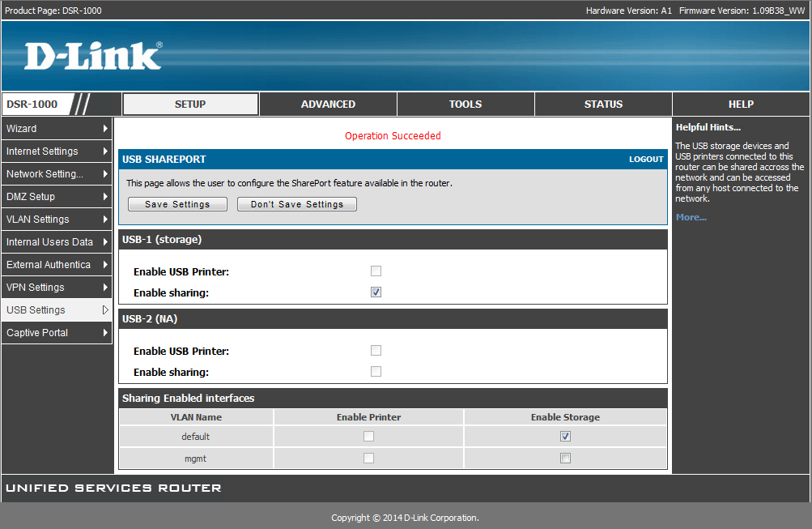The image size is (812, 529).
Task: Expand the Wizard submenu arrow
Action: click(105, 129)
